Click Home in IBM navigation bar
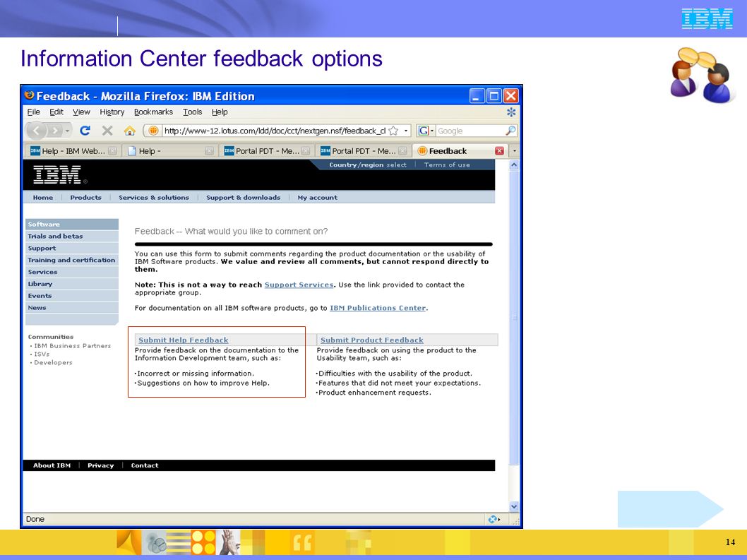 click(43, 197)
